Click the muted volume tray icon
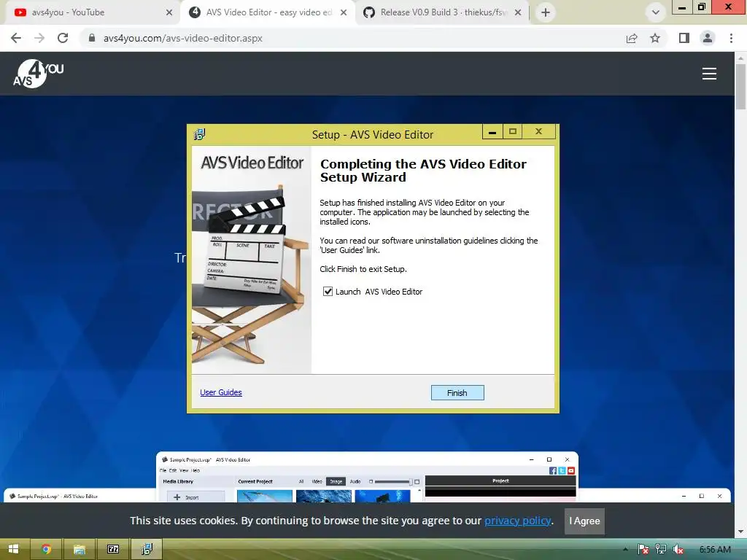 pos(678,550)
